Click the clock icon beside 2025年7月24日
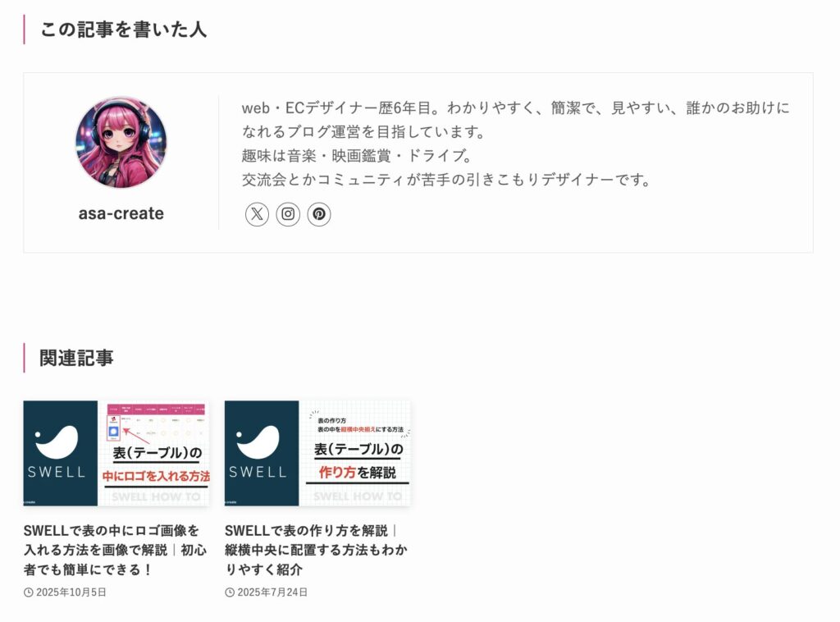The width and height of the screenshot is (840, 622). tap(230, 592)
